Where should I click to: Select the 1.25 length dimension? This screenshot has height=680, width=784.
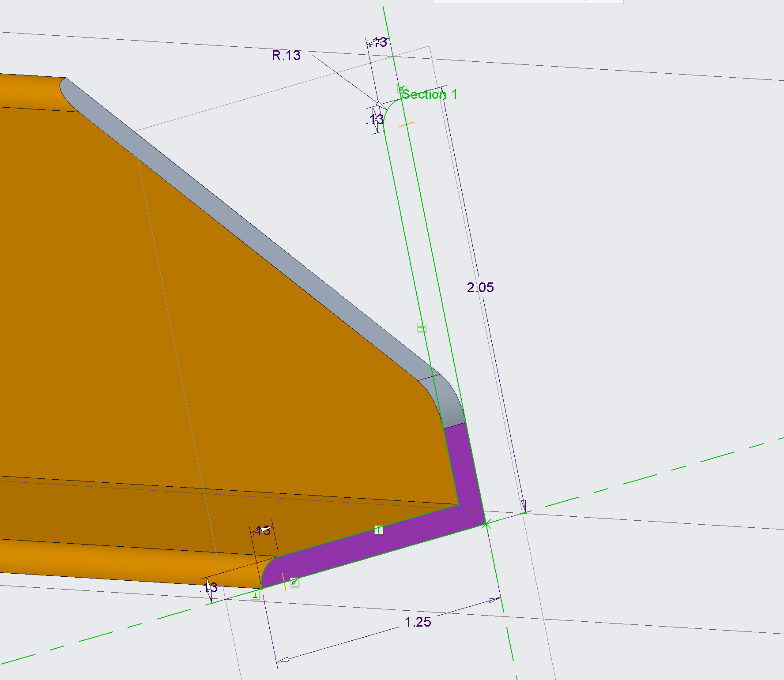[x=417, y=621]
